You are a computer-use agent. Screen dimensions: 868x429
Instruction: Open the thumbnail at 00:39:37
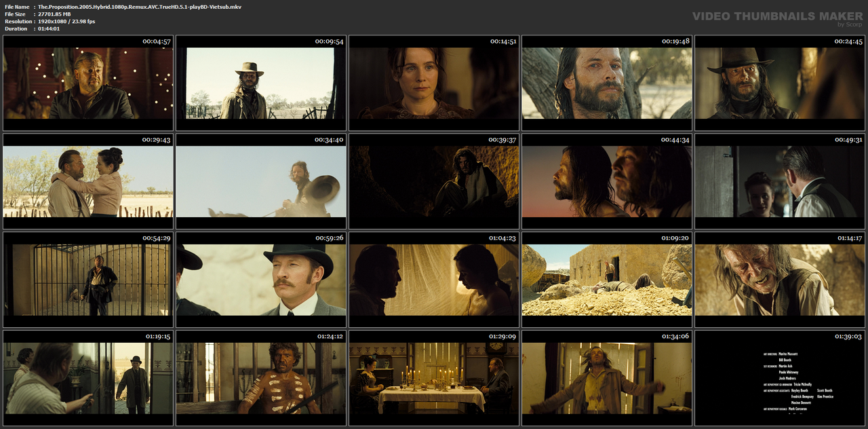434,181
